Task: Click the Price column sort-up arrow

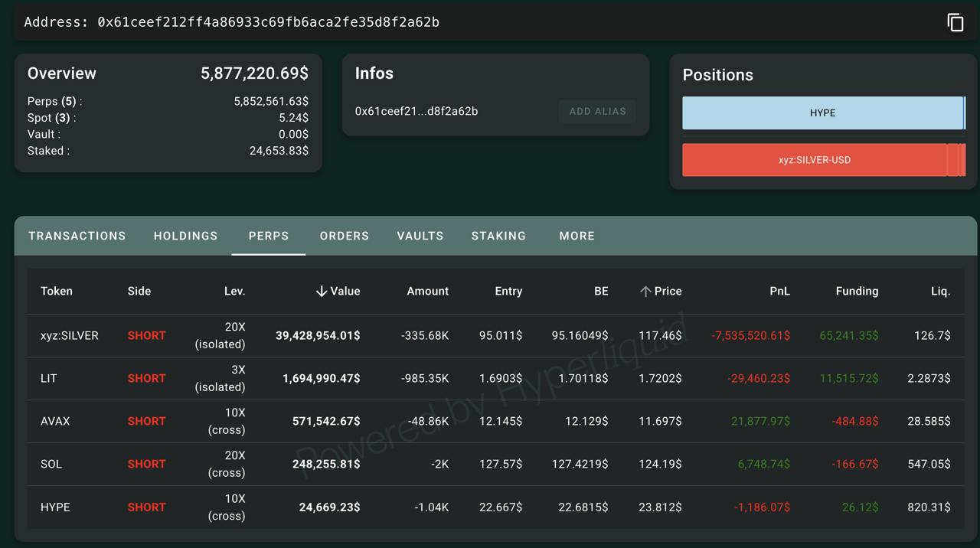Action: coord(645,292)
